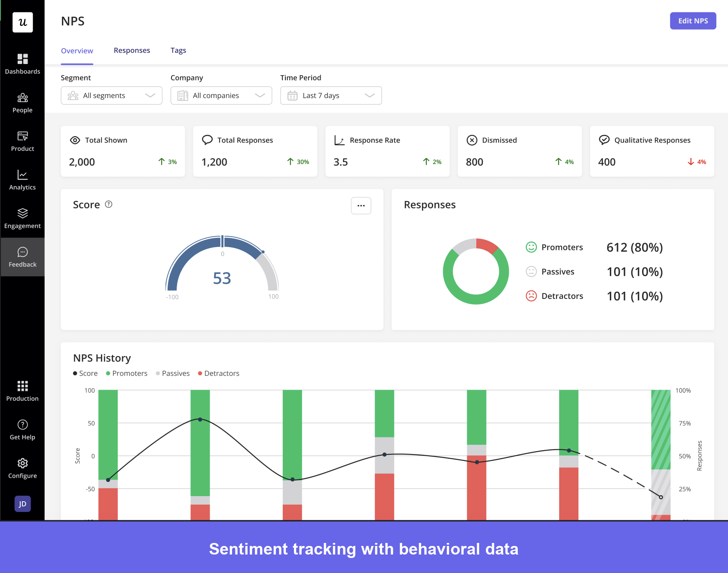Open the Tags tab
Image resolution: width=728 pixels, height=573 pixels.
178,50
